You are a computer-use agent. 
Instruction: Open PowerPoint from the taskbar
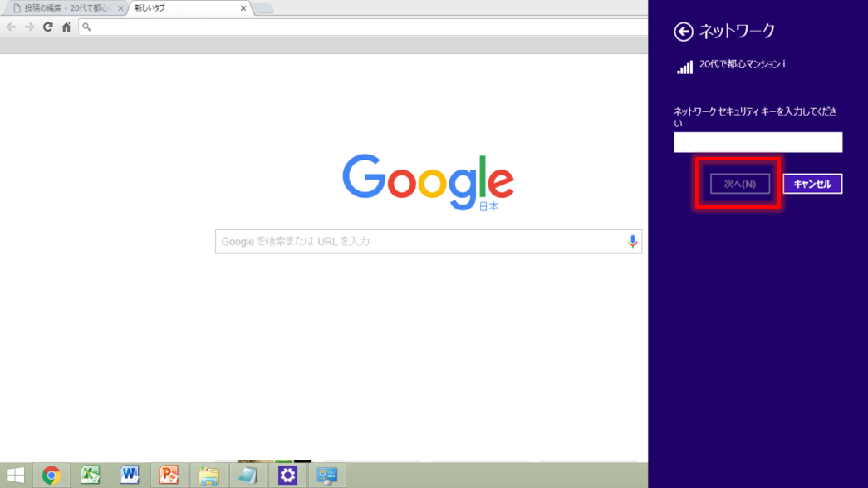(x=169, y=475)
